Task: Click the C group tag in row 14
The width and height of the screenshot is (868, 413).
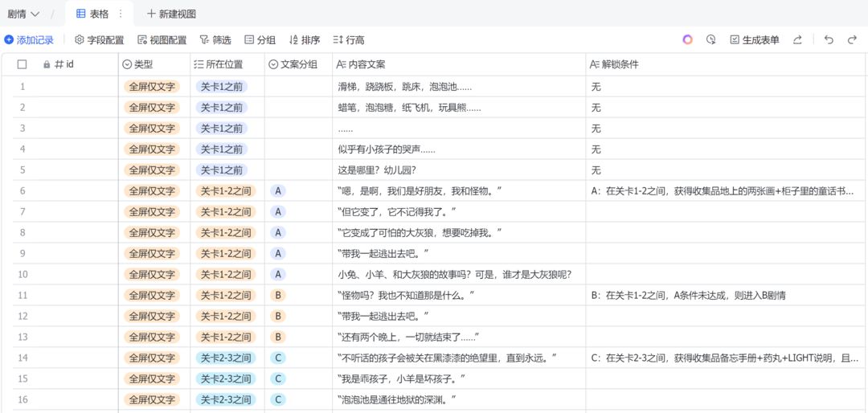Action: pyautogui.click(x=278, y=358)
